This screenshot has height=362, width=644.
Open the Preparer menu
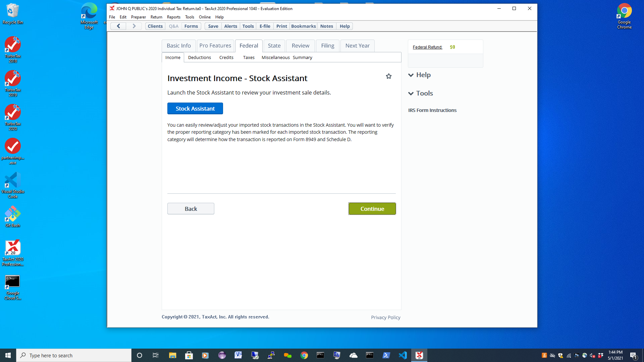(x=139, y=17)
